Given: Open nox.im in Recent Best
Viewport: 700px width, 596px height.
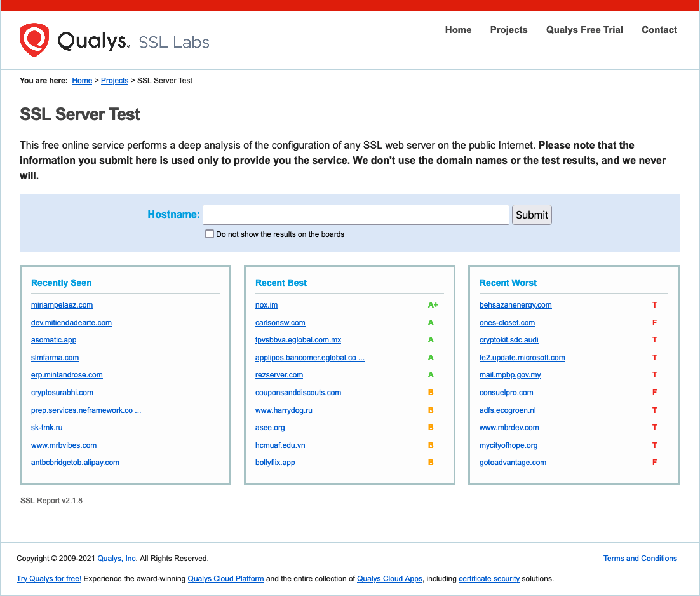Looking at the screenshot, I should [x=267, y=305].
